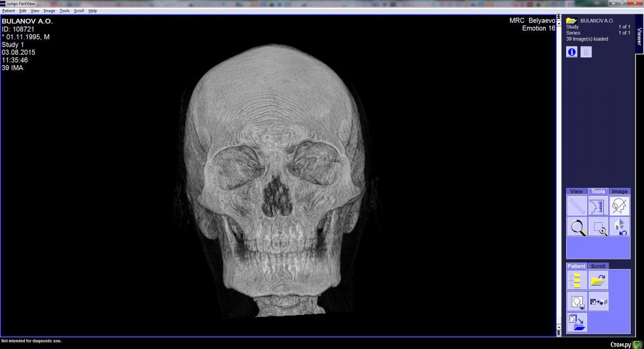
Task: Open the patient browser tree icon
Action: [577, 280]
